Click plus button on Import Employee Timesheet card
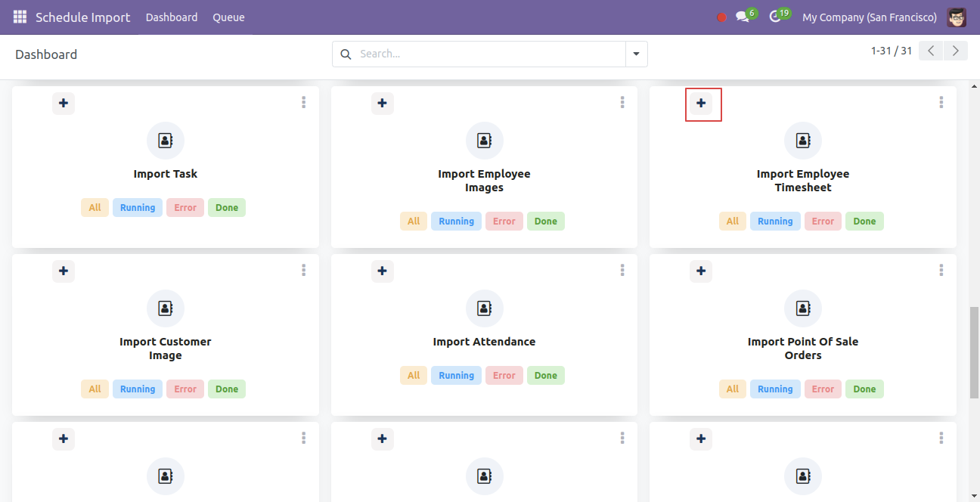 701,104
